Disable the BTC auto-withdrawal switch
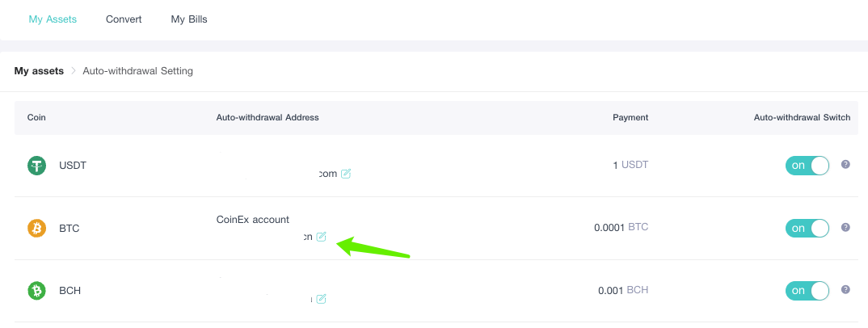 click(x=807, y=228)
